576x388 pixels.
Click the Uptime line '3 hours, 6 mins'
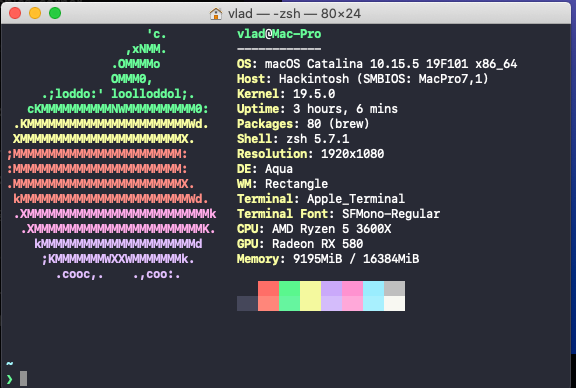[x=317, y=109]
